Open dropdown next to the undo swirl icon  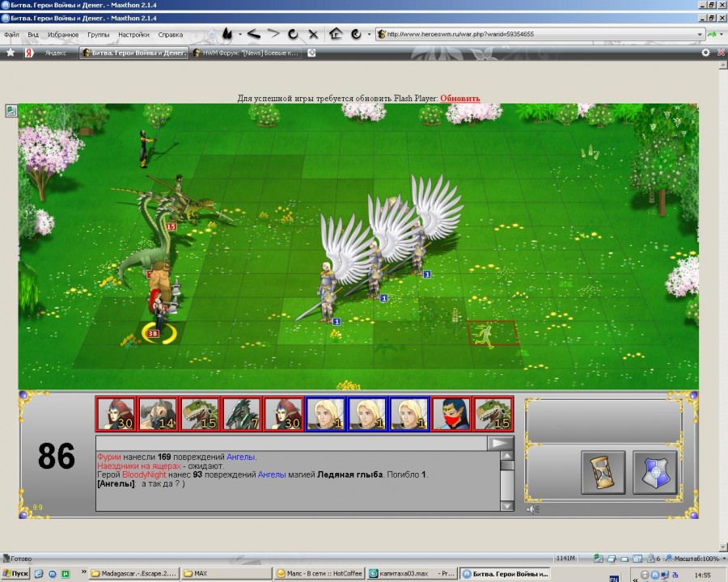coord(369,34)
